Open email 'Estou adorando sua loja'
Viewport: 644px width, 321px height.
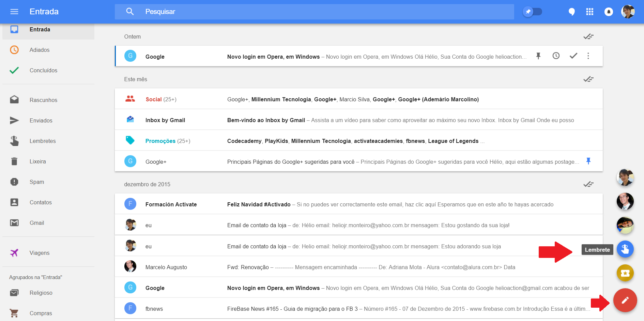tap(359, 246)
